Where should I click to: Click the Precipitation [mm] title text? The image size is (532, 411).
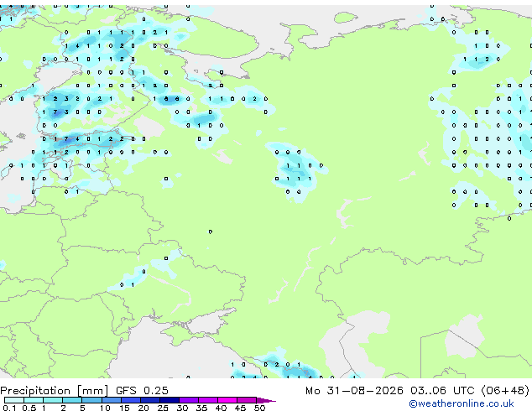tap(55, 391)
